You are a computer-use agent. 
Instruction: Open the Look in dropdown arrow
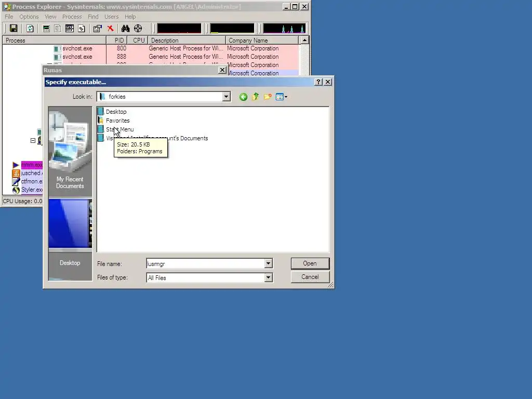click(x=227, y=97)
